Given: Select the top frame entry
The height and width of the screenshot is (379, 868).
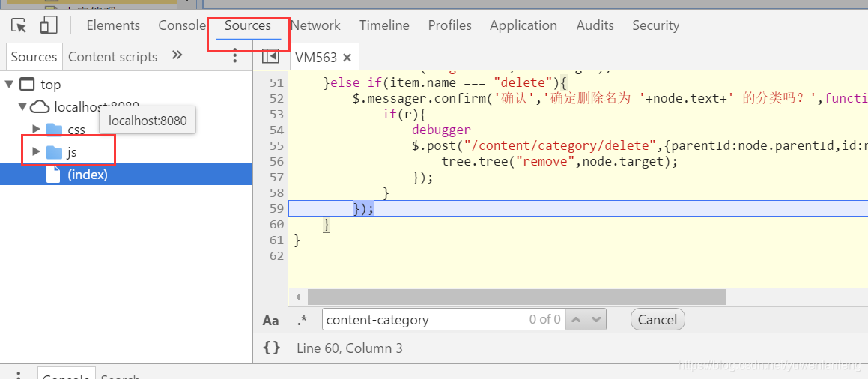Looking at the screenshot, I should click(x=50, y=85).
